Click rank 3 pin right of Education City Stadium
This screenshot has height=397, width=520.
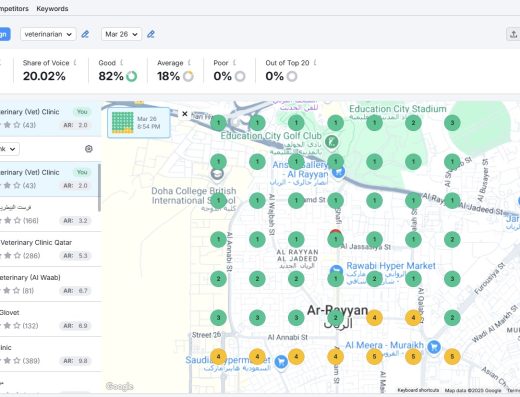tap(452, 123)
